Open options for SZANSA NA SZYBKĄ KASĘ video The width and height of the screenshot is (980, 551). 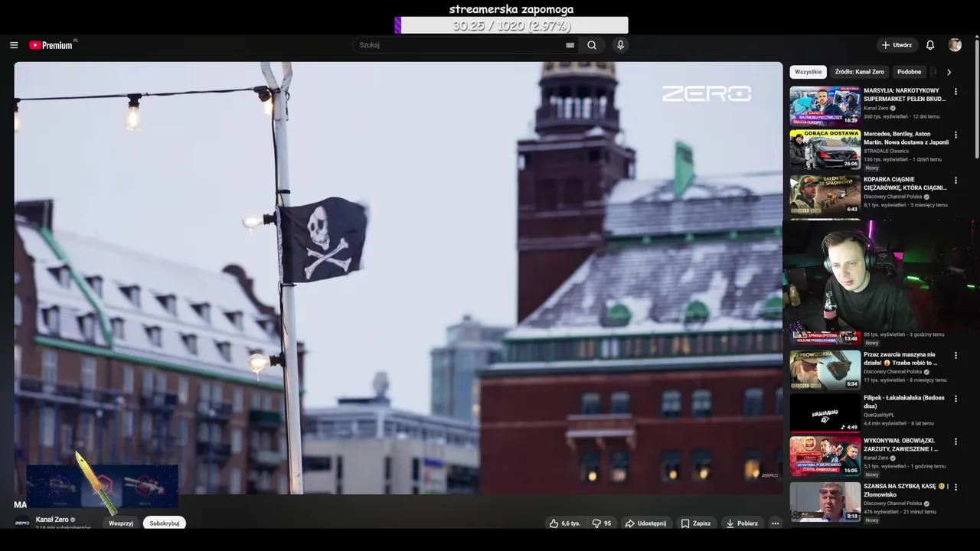coord(955,487)
